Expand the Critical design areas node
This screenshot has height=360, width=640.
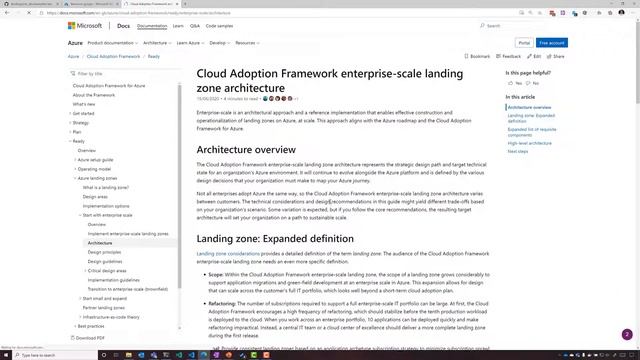[85, 271]
